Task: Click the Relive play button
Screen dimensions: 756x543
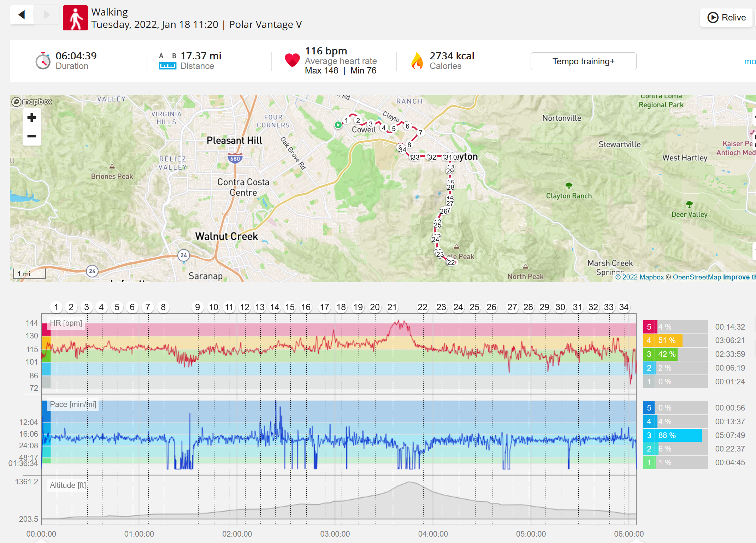Action: pos(726,17)
